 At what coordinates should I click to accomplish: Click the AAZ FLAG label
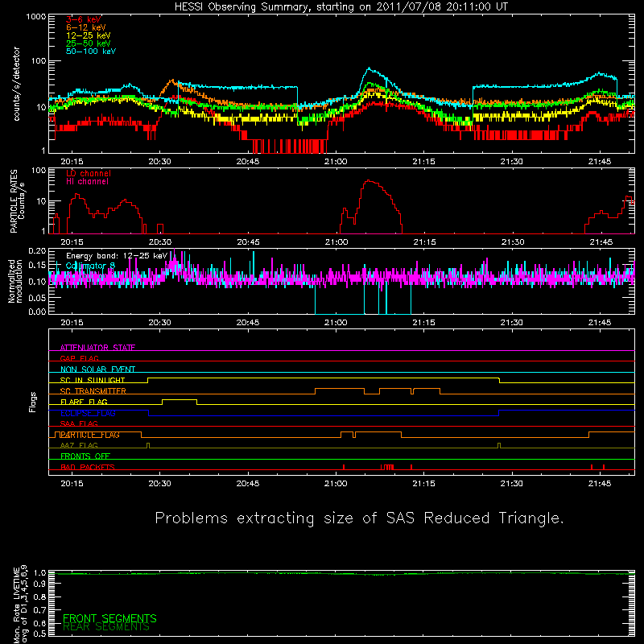79,445
